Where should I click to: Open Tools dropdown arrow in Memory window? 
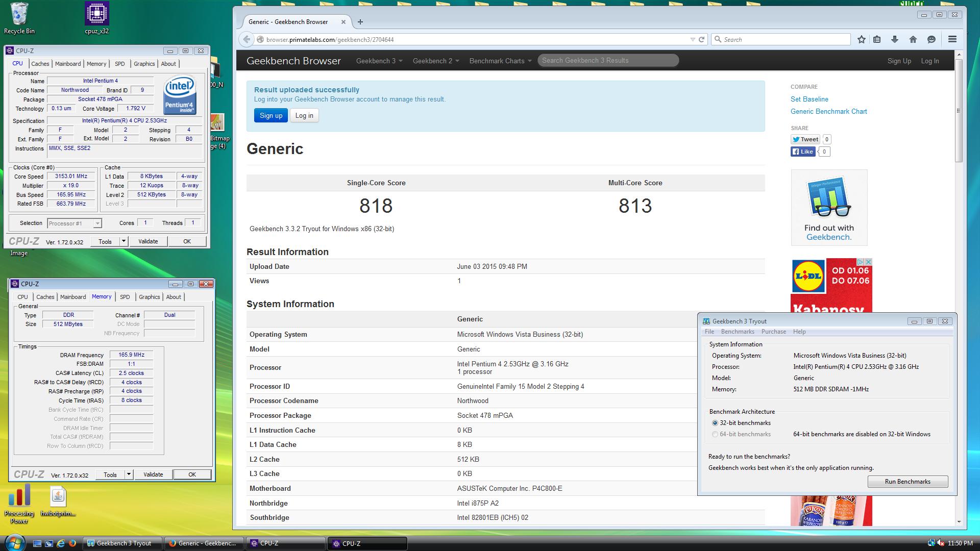click(129, 474)
